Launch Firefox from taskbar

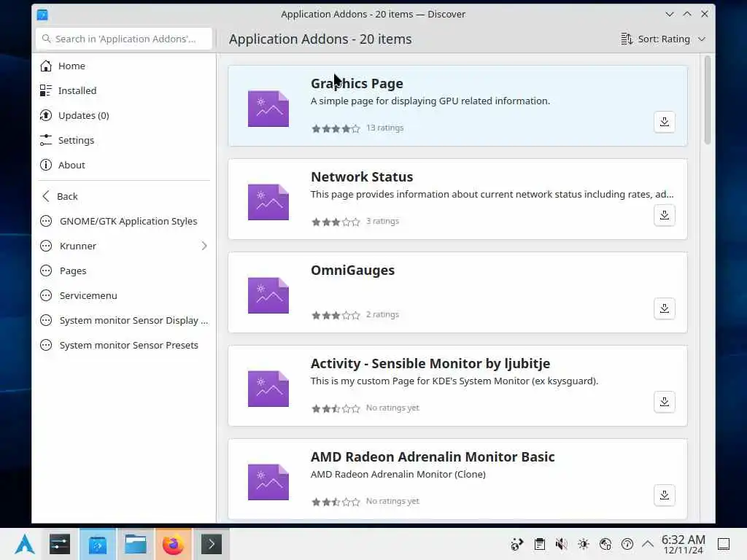point(173,544)
